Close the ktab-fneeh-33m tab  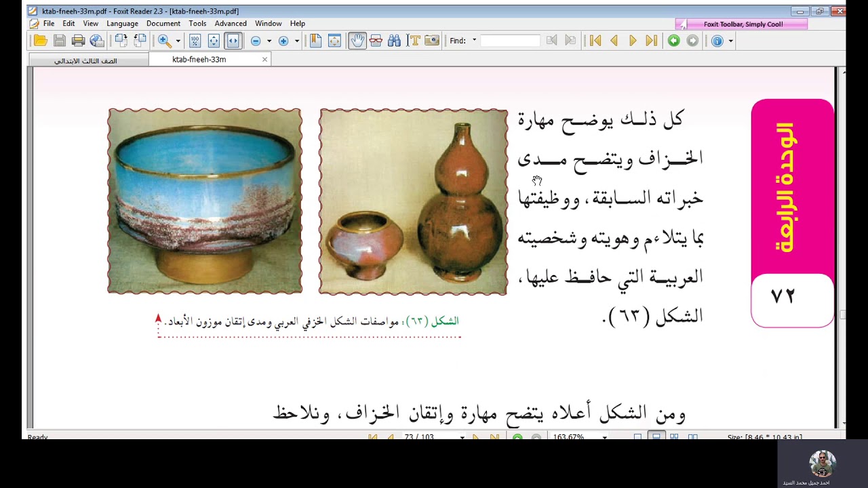[x=264, y=60]
